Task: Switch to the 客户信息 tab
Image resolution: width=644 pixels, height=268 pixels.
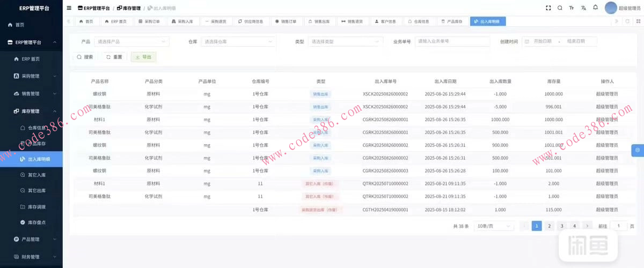Action: coord(385,21)
